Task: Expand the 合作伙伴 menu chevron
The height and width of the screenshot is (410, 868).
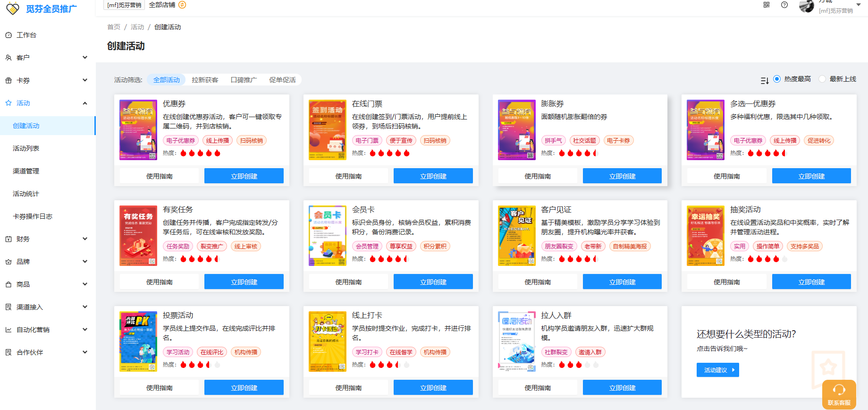Action: tap(85, 352)
